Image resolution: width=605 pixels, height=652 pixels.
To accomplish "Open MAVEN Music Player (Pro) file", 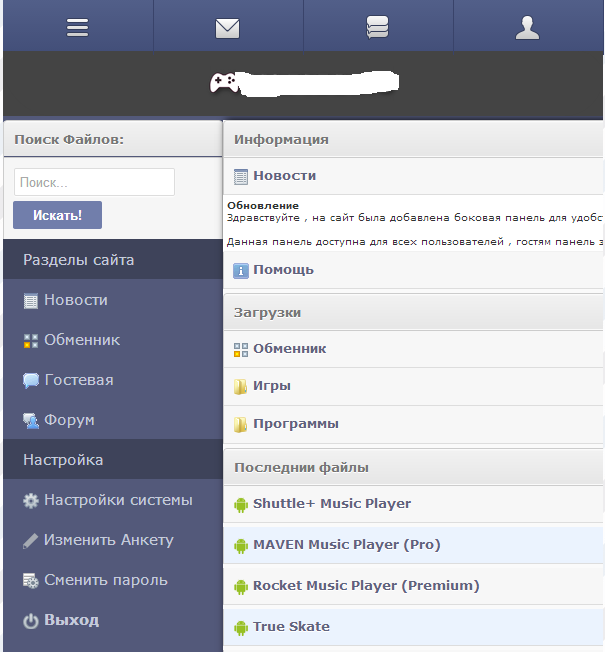I will click(346, 545).
